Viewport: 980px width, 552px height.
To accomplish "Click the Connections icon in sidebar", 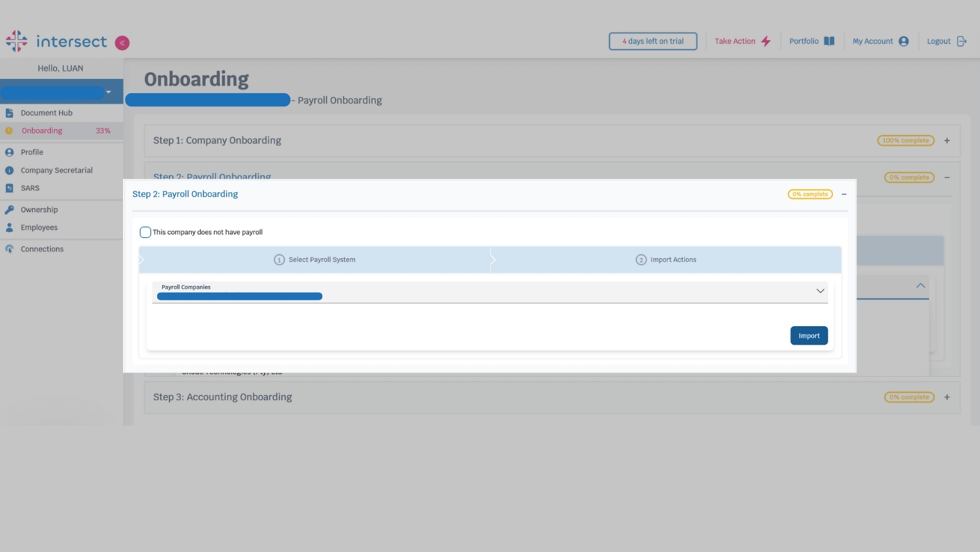I will [x=9, y=249].
